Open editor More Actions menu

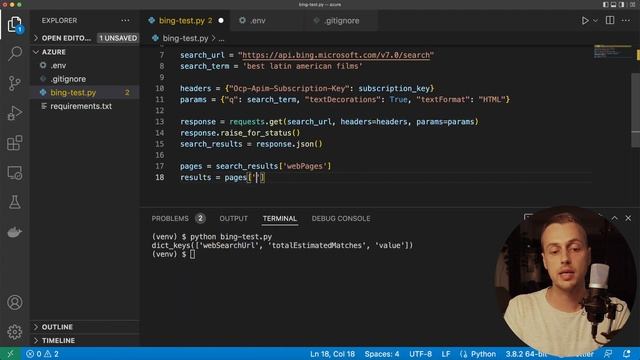pos(626,20)
